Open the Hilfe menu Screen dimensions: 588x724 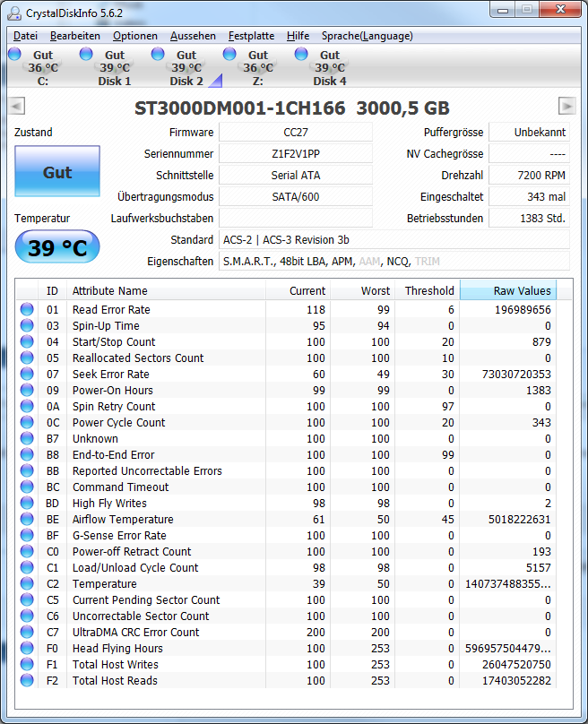298,36
